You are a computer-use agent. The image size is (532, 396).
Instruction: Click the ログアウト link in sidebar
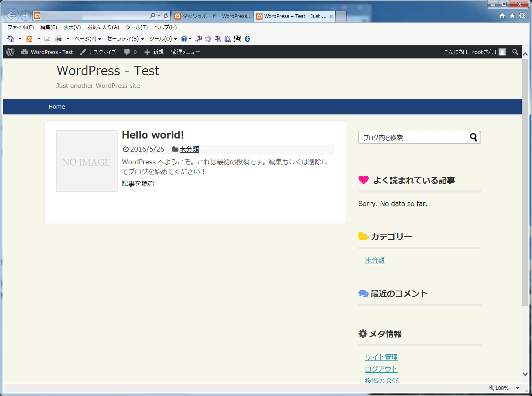click(381, 369)
